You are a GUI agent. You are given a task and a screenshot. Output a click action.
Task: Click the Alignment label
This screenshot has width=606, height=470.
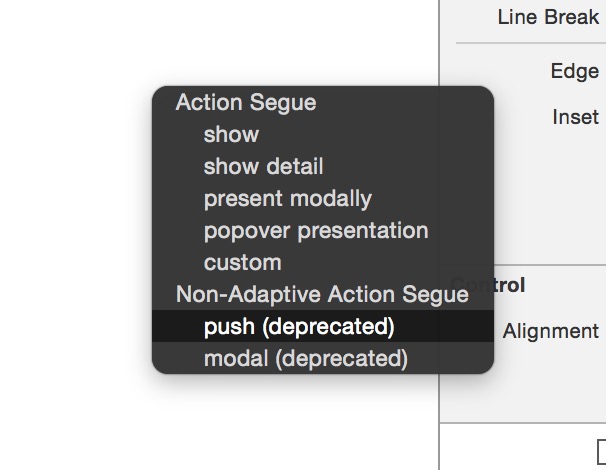550,331
